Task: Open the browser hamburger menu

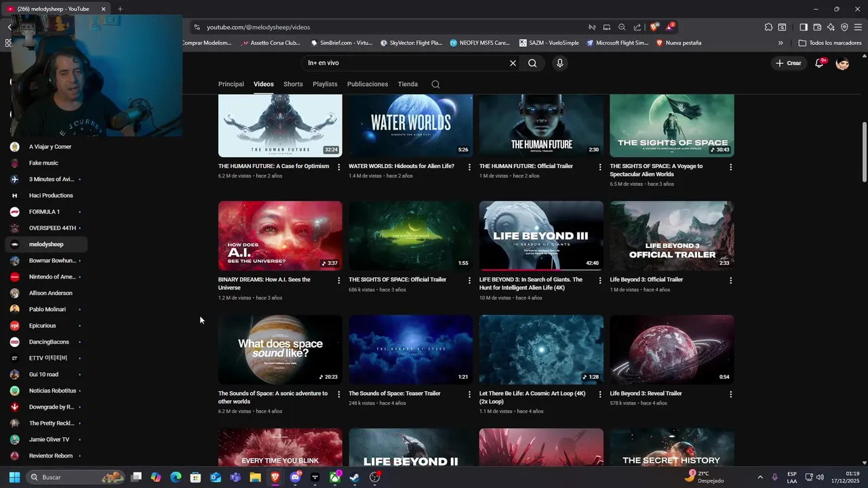Action: 858,27
